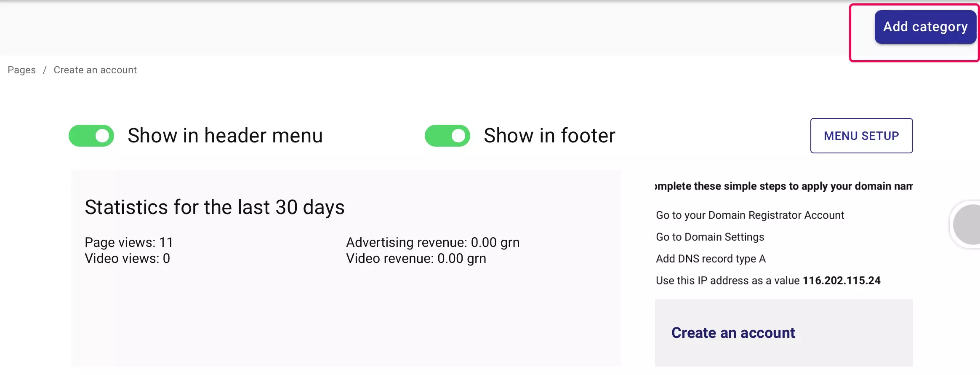Select the Page views: 11 statistic
Image resolution: width=980 pixels, height=375 pixels.
(129, 242)
